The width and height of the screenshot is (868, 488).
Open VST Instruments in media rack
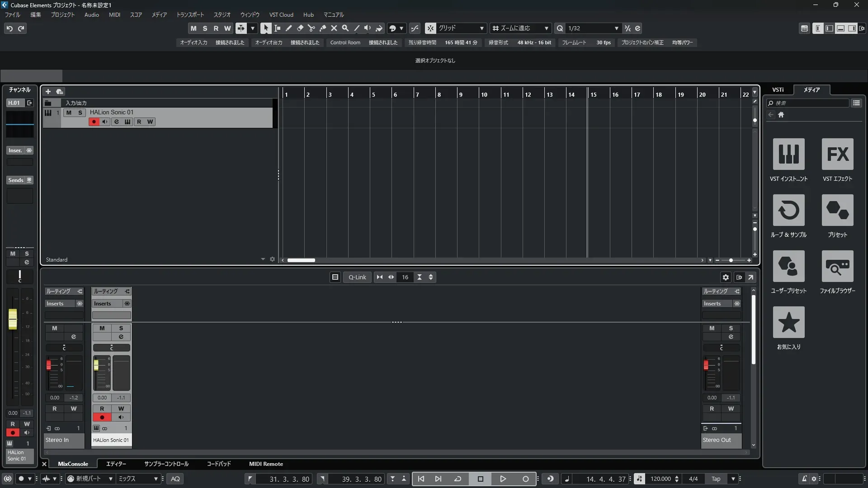(x=788, y=154)
